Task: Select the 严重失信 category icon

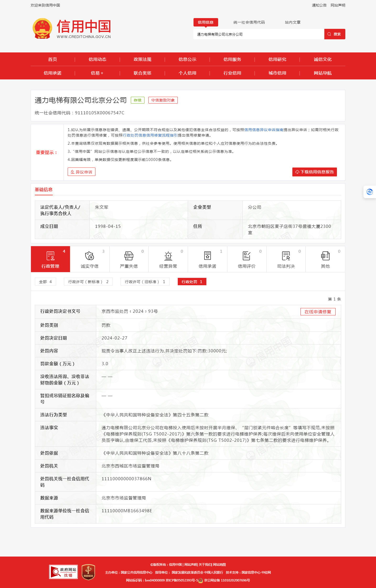Action: coord(129,256)
